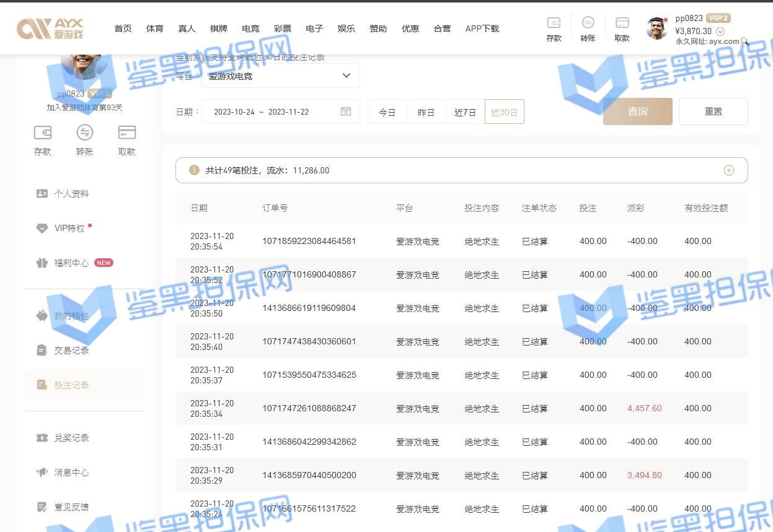Open the calendar icon in date field
Viewport: 773px width, 532px height.
346,111
